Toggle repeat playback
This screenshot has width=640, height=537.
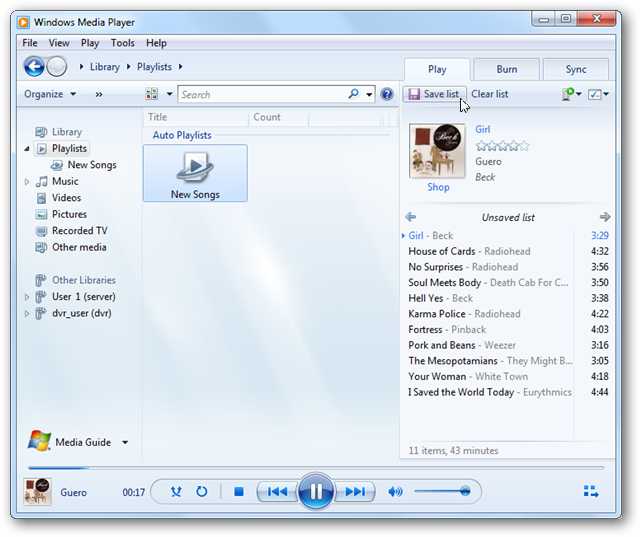[202, 491]
